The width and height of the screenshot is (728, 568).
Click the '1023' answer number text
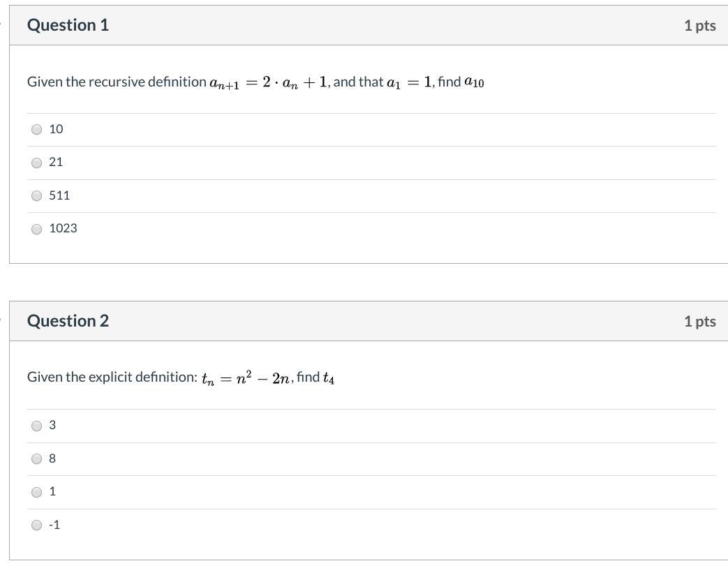pos(63,228)
